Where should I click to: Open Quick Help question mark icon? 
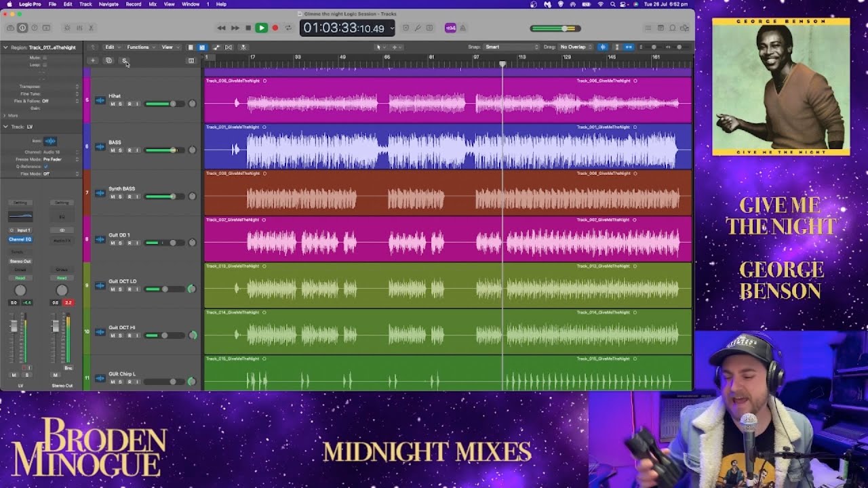coord(35,28)
